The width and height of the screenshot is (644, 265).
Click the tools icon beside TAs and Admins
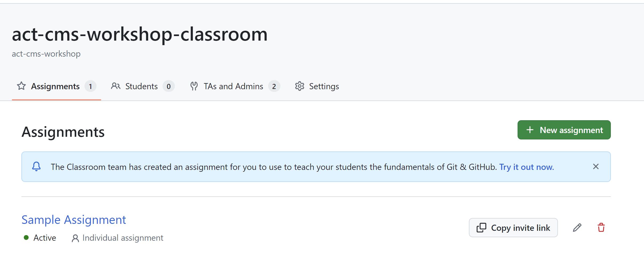point(194,86)
